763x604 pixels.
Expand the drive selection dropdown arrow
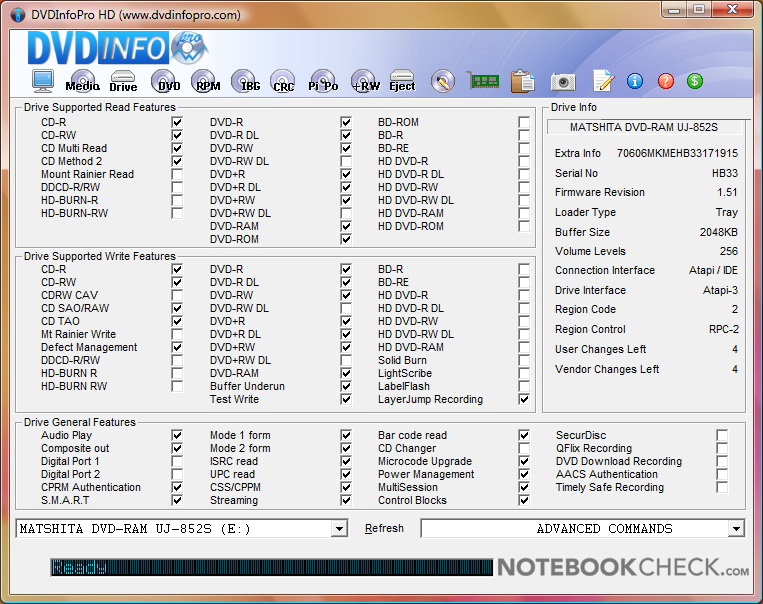tap(339, 529)
